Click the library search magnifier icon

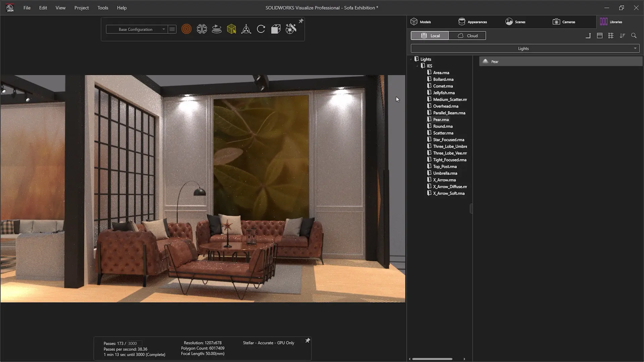click(x=634, y=36)
